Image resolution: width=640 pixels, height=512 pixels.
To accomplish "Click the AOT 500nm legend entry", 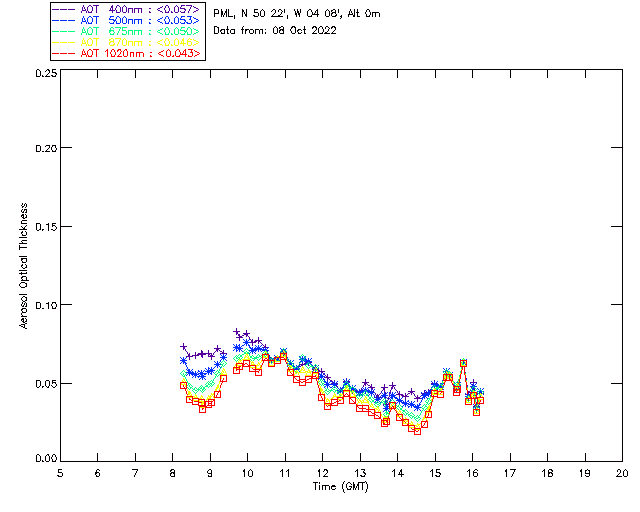I will click(x=126, y=20).
